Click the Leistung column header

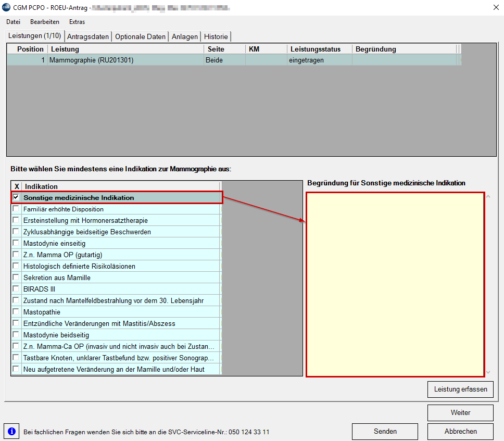click(x=125, y=49)
